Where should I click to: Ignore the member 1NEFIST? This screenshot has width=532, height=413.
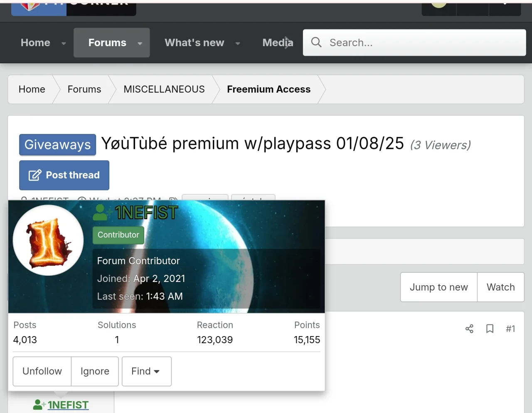(x=95, y=371)
